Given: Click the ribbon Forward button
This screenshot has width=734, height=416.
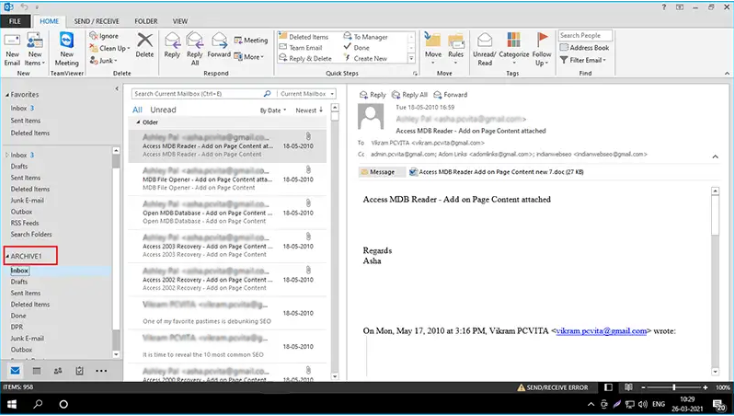Looking at the screenshot, I should pos(219,45).
